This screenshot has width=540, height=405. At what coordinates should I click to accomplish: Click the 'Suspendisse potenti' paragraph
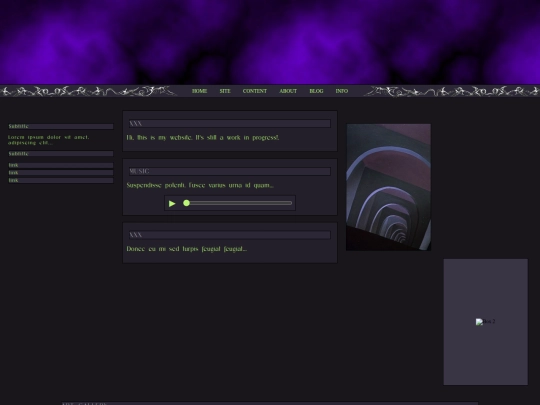pos(200,185)
